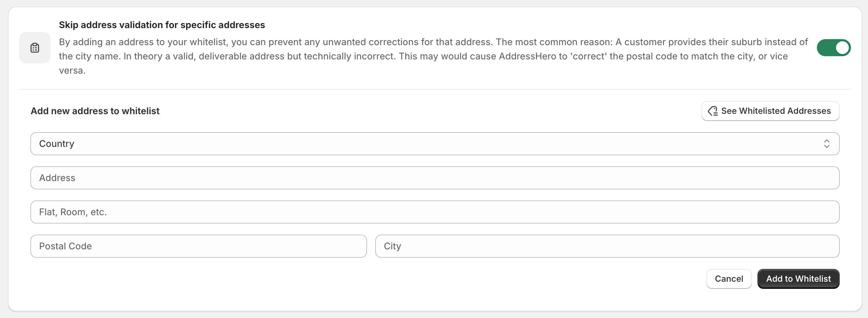Cancel adding the new address
This screenshot has height=318, width=868.
click(729, 279)
